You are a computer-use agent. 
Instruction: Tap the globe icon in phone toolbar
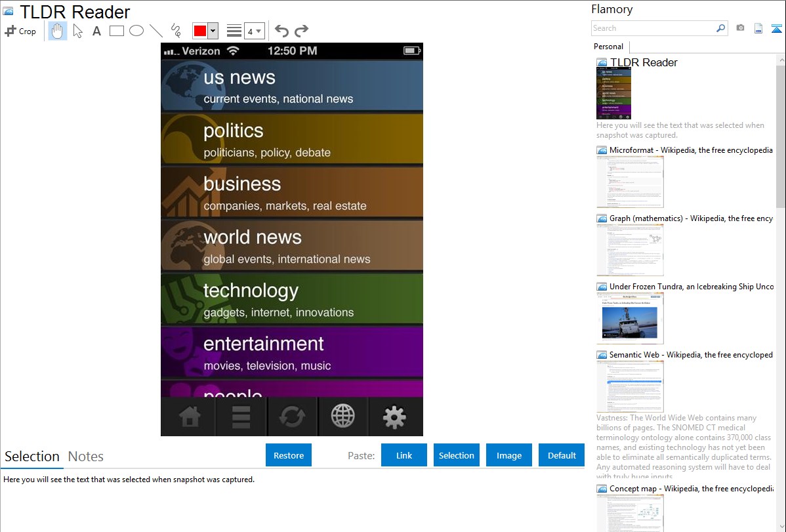343,417
